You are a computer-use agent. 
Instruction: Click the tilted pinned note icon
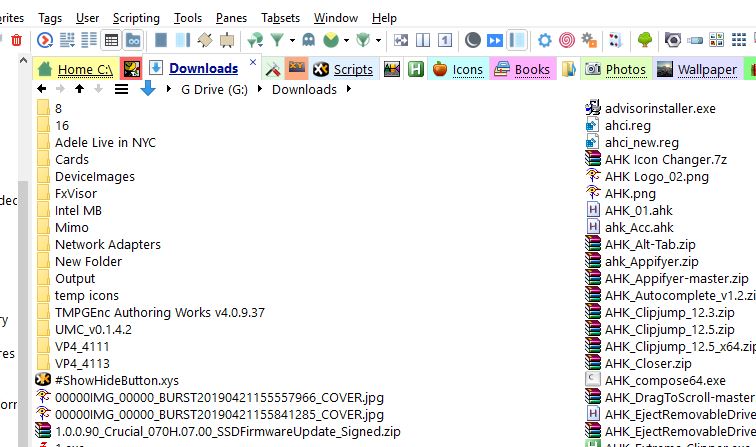(205, 40)
